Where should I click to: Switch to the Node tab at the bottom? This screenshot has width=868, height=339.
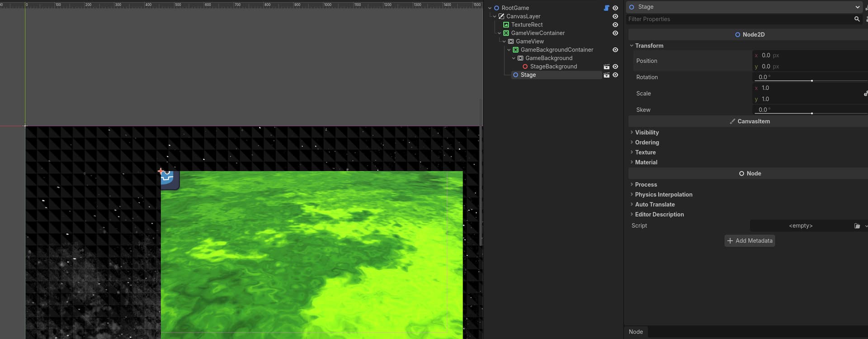pos(636,332)
